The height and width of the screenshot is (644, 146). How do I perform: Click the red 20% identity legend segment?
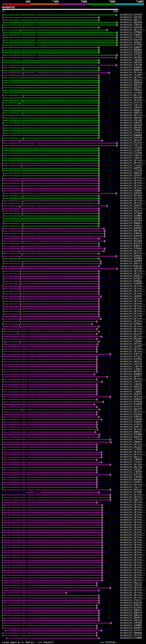(16, 4)
